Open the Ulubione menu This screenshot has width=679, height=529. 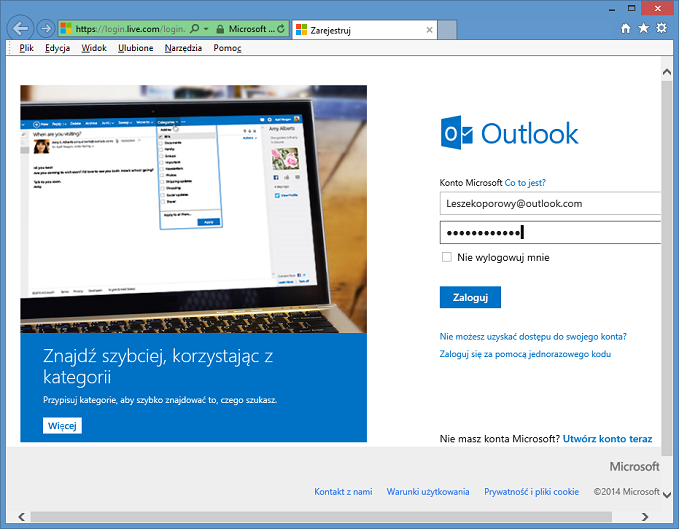pos(136,48)
